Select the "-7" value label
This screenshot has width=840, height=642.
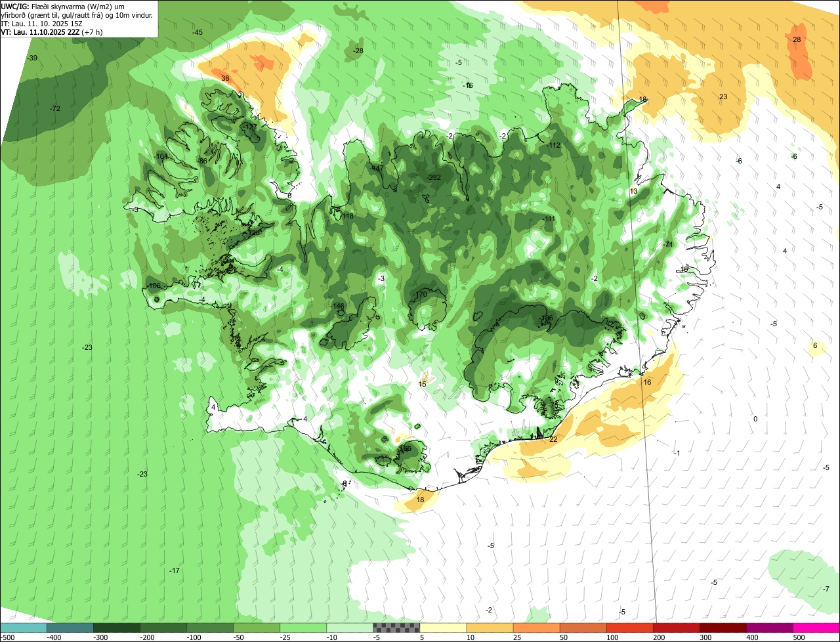coord(826,589)
